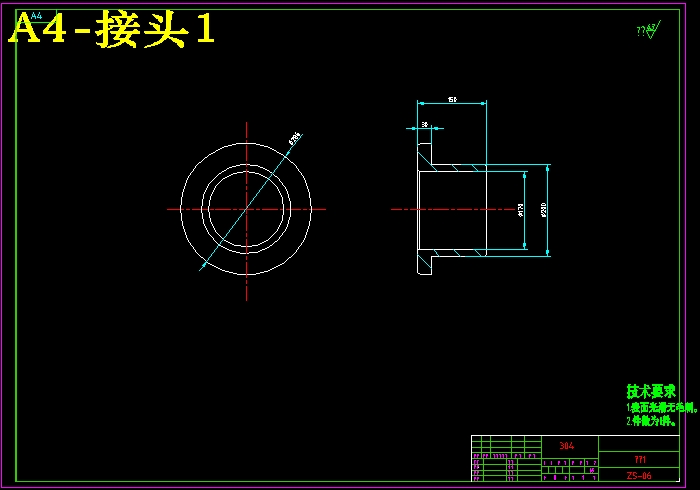This screenshot has height=490, width=700.
Task: Select the 30 flange thickness dimension
Action: [x=425, y=124]
